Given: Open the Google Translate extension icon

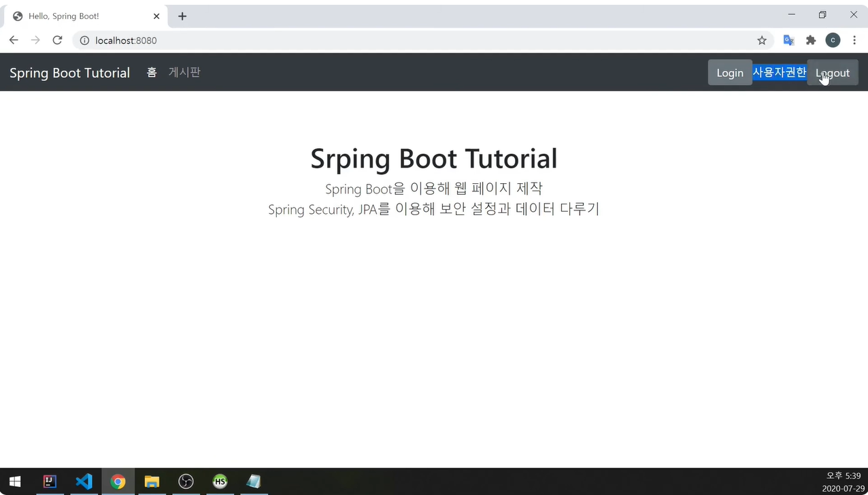Looking at the screenshot, I should coord(789,40).
